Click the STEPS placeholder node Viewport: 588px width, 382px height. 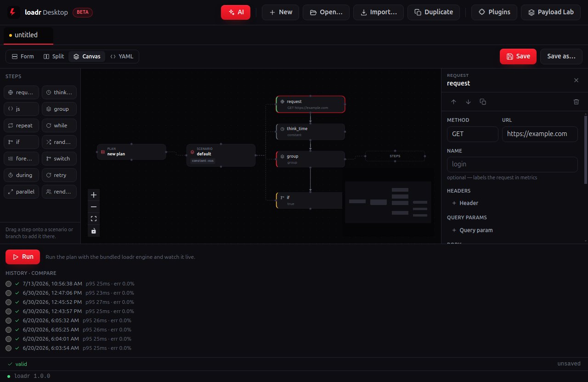coord(395,156)
